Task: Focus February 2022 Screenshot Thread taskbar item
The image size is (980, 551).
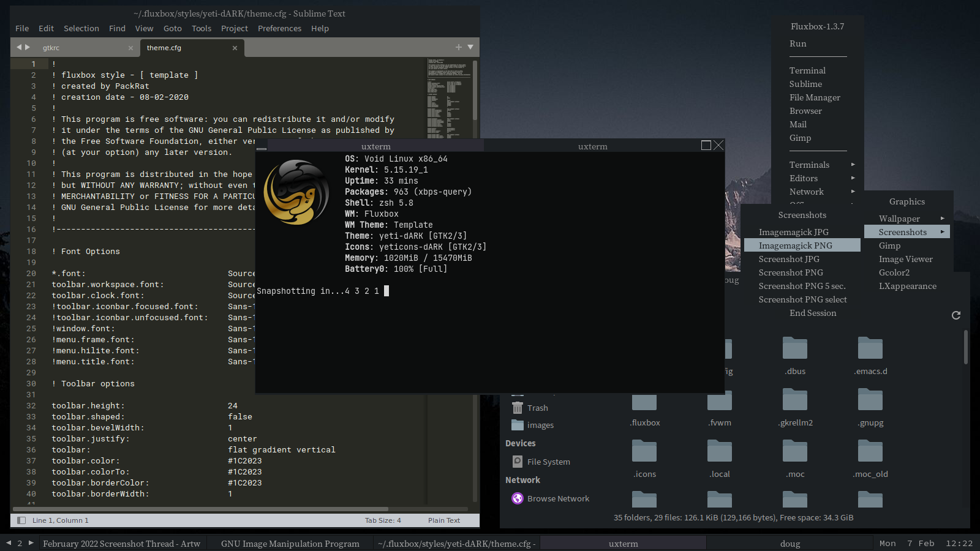Action: pyautogui.click(x=122, y=544)
